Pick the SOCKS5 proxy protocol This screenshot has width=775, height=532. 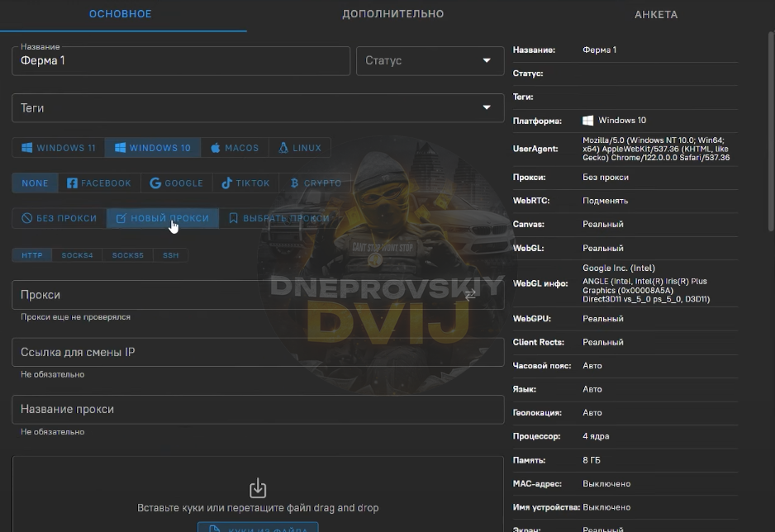[x=127, y=255]
